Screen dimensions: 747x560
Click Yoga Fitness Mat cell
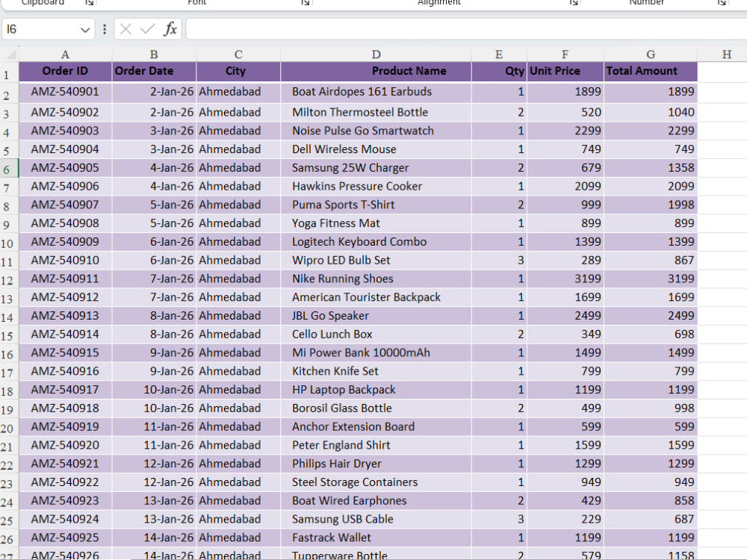click(x=376, y=223)
